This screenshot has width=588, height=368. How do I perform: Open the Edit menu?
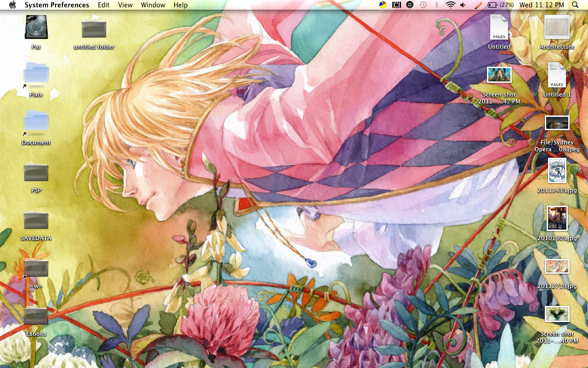[104, 5]
